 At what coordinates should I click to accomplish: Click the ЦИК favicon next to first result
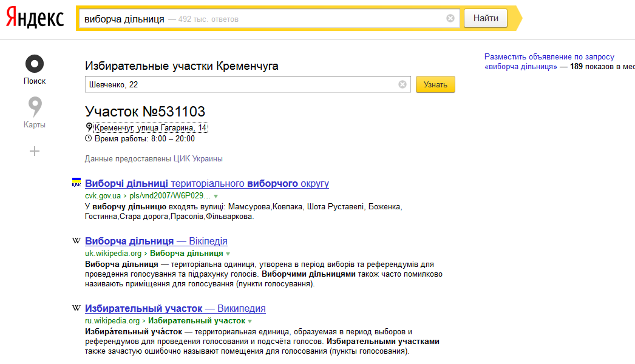pos(76,183)
